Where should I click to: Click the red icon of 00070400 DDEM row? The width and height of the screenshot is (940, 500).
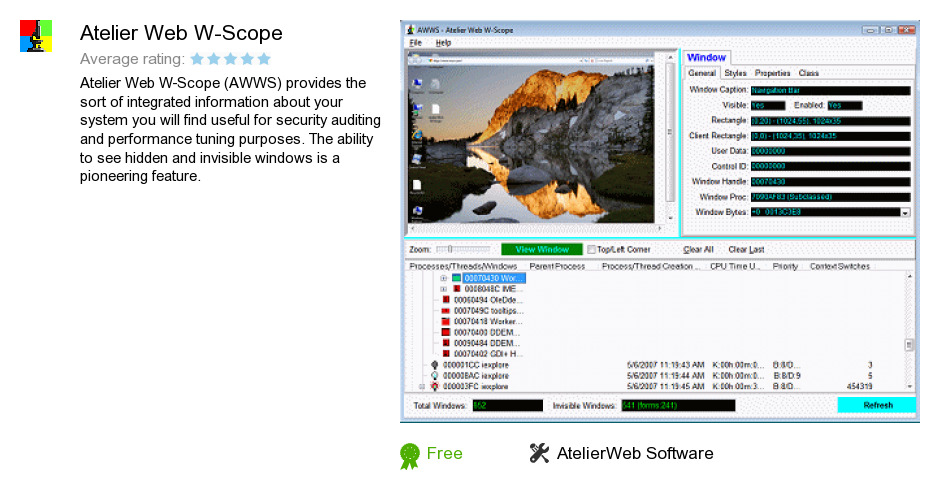coord(446,332)
